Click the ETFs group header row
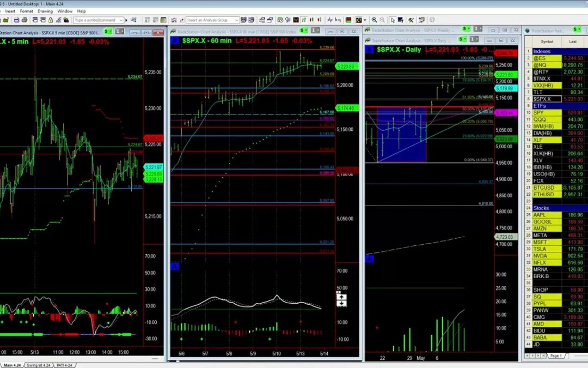The image size is (588, 368). pyautogui.click(x=556, y=106)
